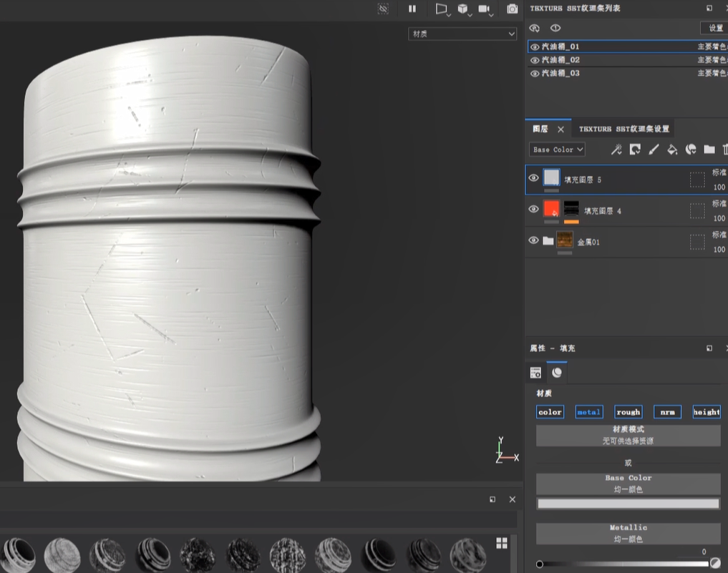The width and height of the screenshot is (728, 573).
Task: Select the 图层 tab
Action: point(540,129)
